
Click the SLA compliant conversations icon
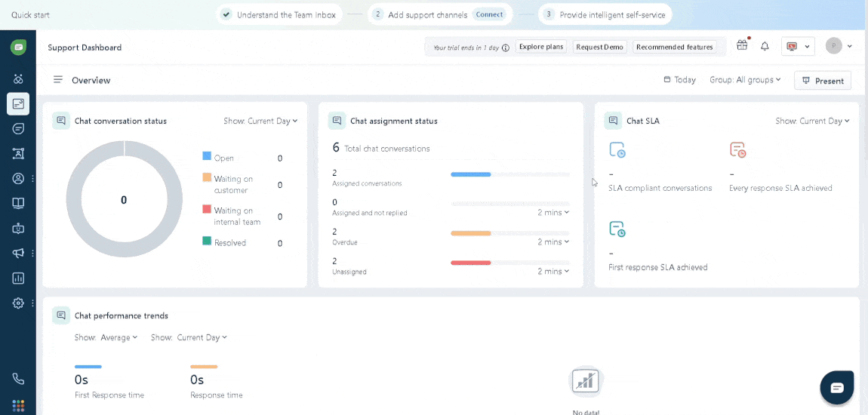(x=617, y=150)
